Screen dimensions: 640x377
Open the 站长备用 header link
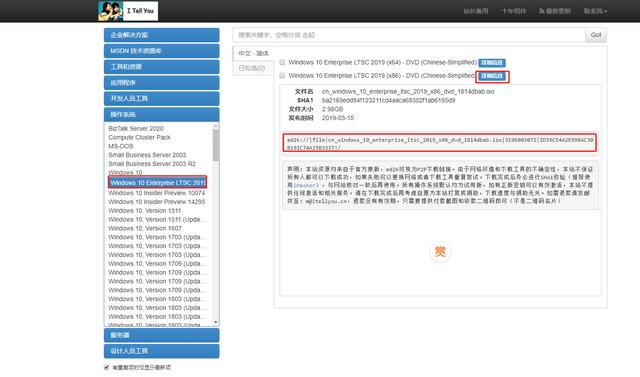(476, 11)
